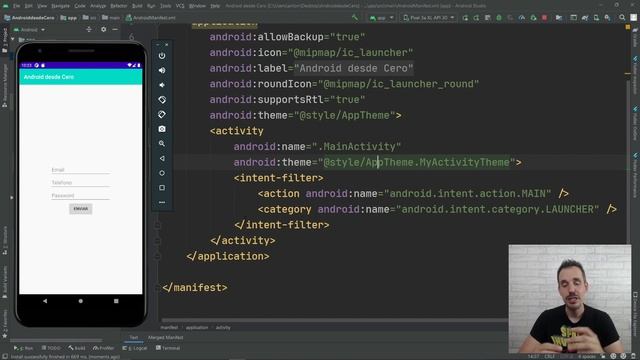Click AndroiddesdeCero in the navigation bar
Image resolution: width=640 pixels, height=360 pixels.
click(x=29, y=18)
